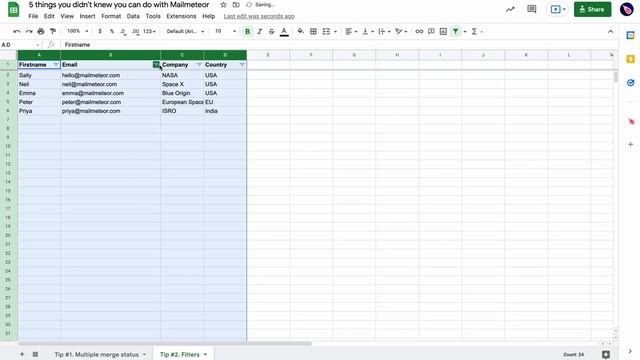Viewport: 640px width, 360px height.
Task: Open the all sheets list icon
Action: (x=36, y=354)
